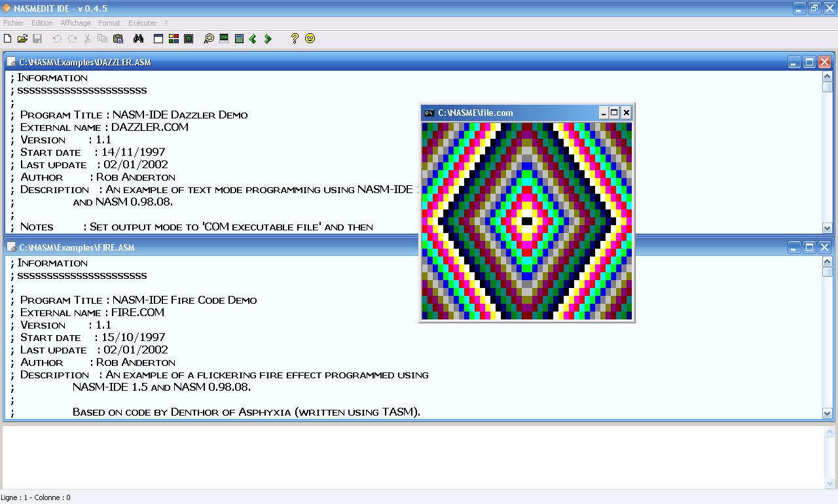This screenshot has height=504, width=838.
Task: Copy selection with the copy icon
Action: [102, 39]
